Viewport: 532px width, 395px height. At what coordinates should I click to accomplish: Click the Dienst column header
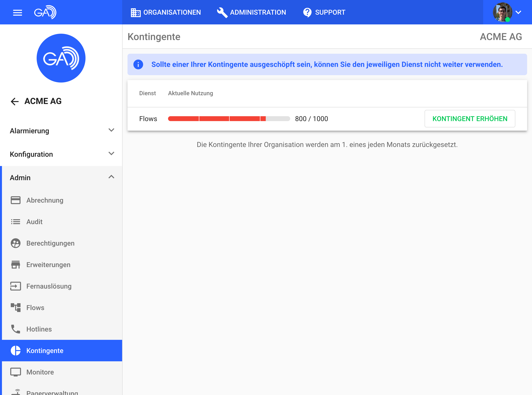[x=147, y=93]
